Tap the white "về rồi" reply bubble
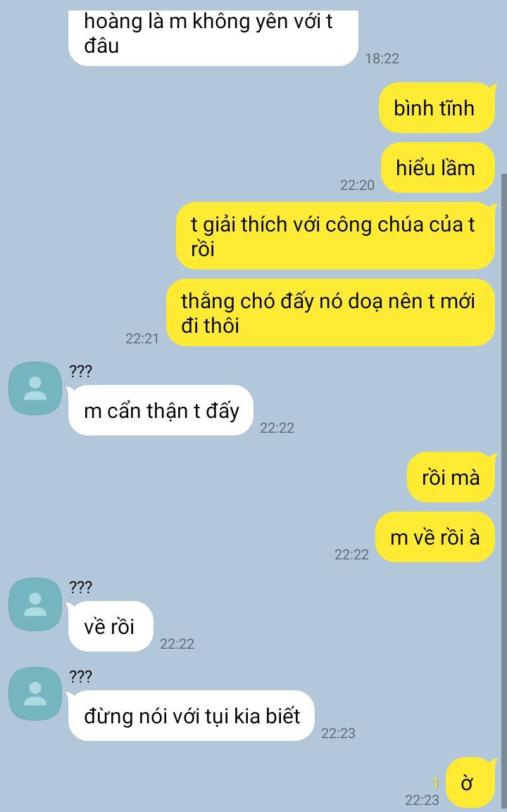Viewport: 507px width, 812px height. 111,627
